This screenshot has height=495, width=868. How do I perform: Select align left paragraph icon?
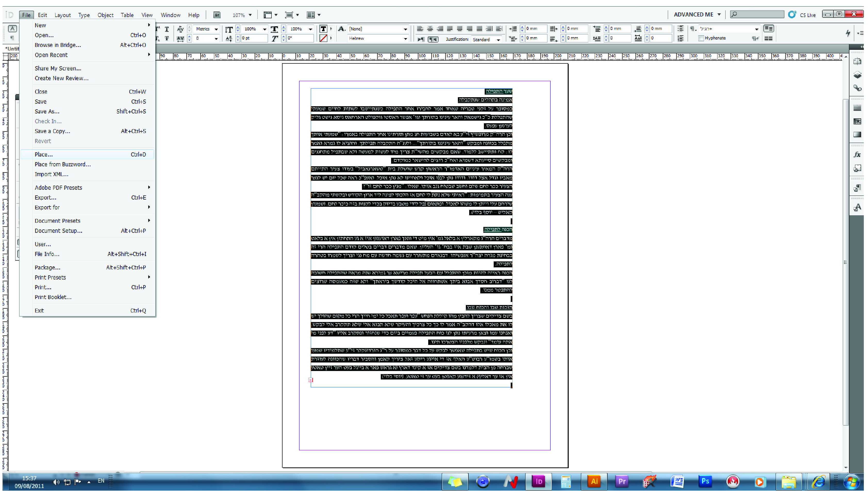pyautogui.click(x=420, y=29)
